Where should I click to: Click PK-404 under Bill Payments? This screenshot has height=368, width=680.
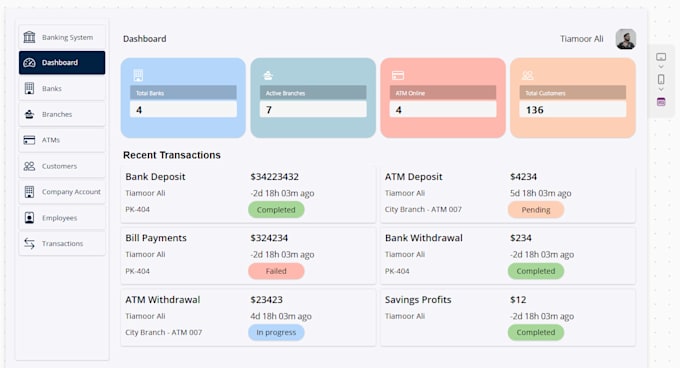[137, 271]
